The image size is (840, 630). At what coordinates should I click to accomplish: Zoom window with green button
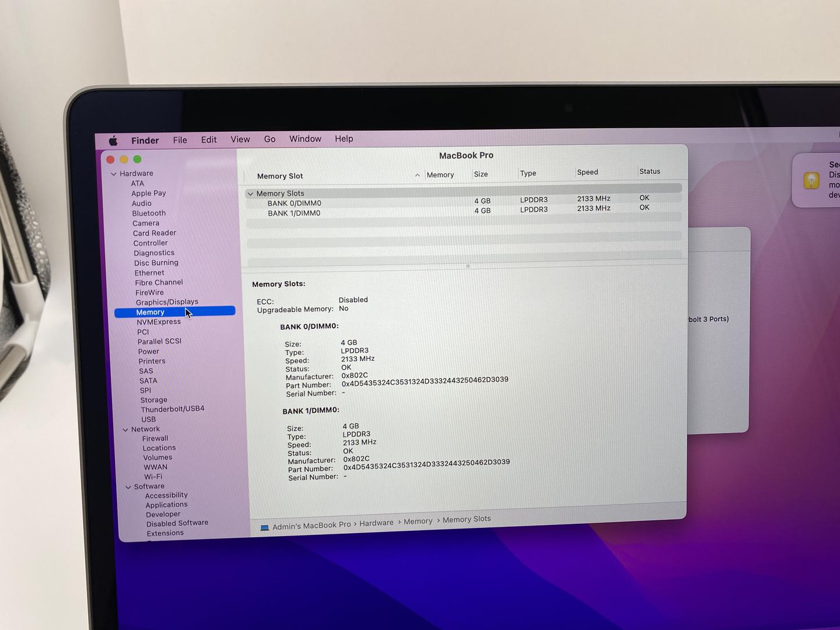coord(137,159)
